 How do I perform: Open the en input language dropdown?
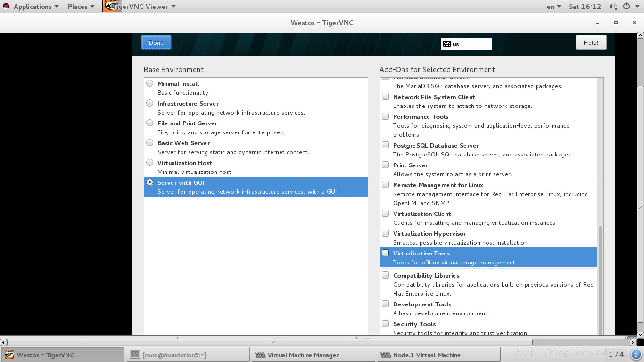pyautogui.click(x=554, y=7)
